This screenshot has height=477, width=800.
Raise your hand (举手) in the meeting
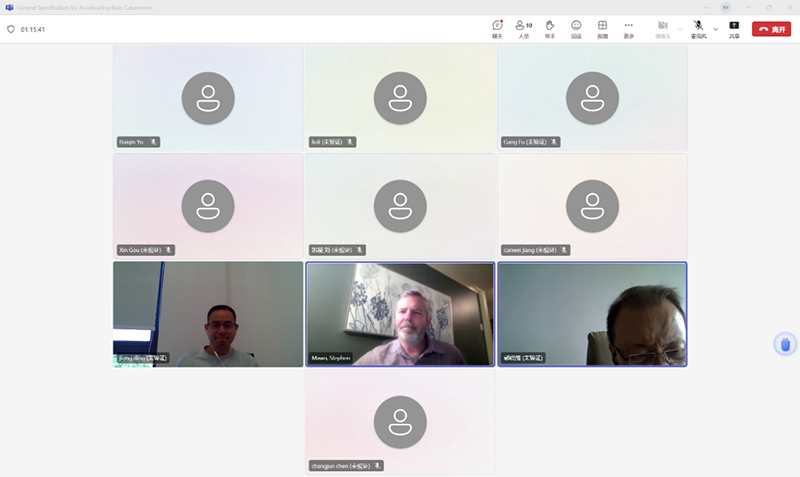point(549,29)
